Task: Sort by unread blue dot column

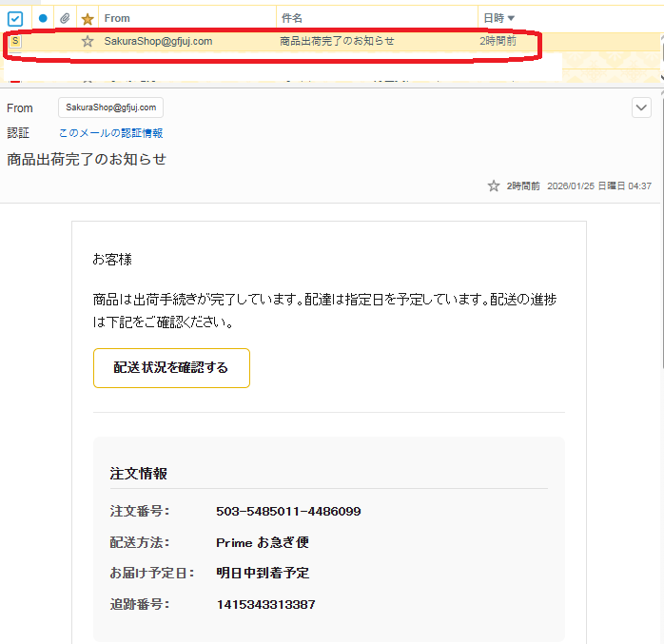Action: [43, 18]
